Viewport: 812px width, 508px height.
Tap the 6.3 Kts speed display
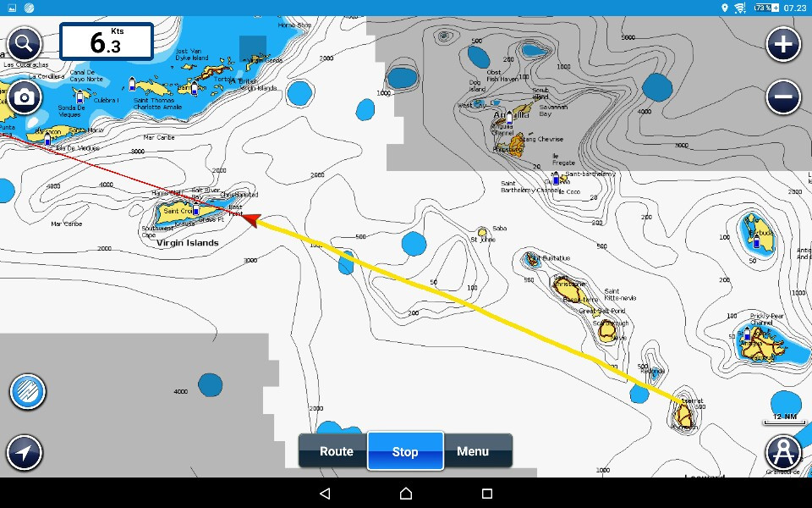coord(107,41)
